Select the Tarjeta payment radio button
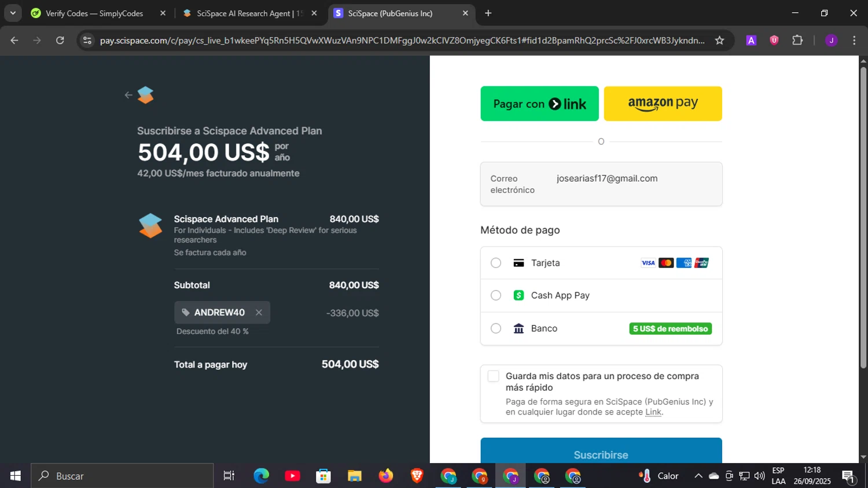Viewport: 868px width, 488px height. tap(496, 263)
